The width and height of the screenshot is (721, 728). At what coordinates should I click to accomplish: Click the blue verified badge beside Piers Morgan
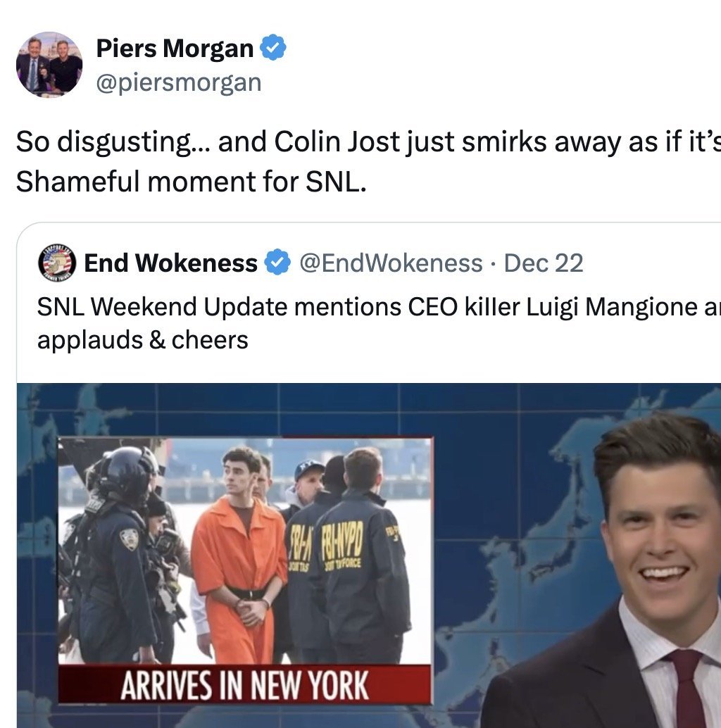tap(273, 47)
